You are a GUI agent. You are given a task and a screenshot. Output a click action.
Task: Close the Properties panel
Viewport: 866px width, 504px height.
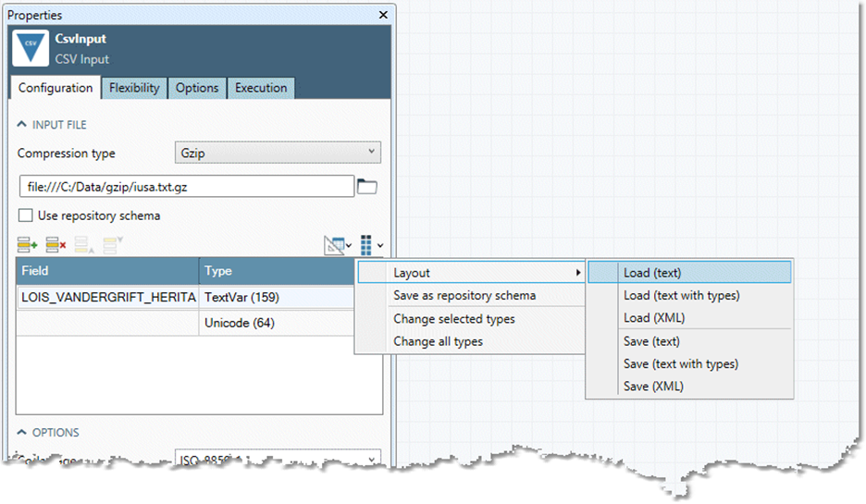tap(383, 15)
